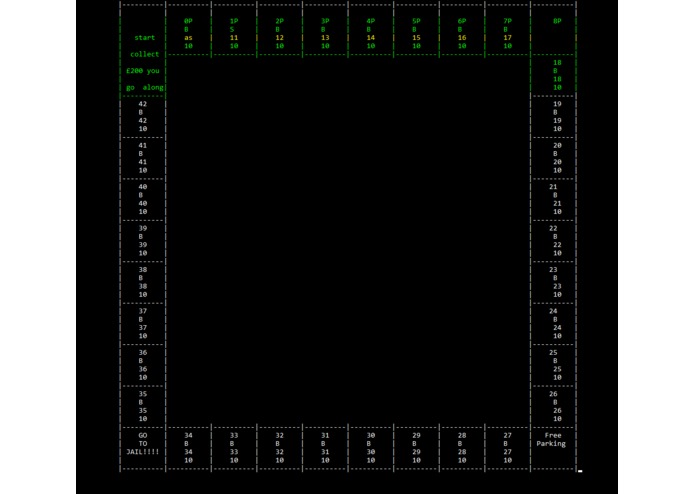Pick the board square numbered 29
The height and width of the screenshot is (494, 695).
[417, 448]
